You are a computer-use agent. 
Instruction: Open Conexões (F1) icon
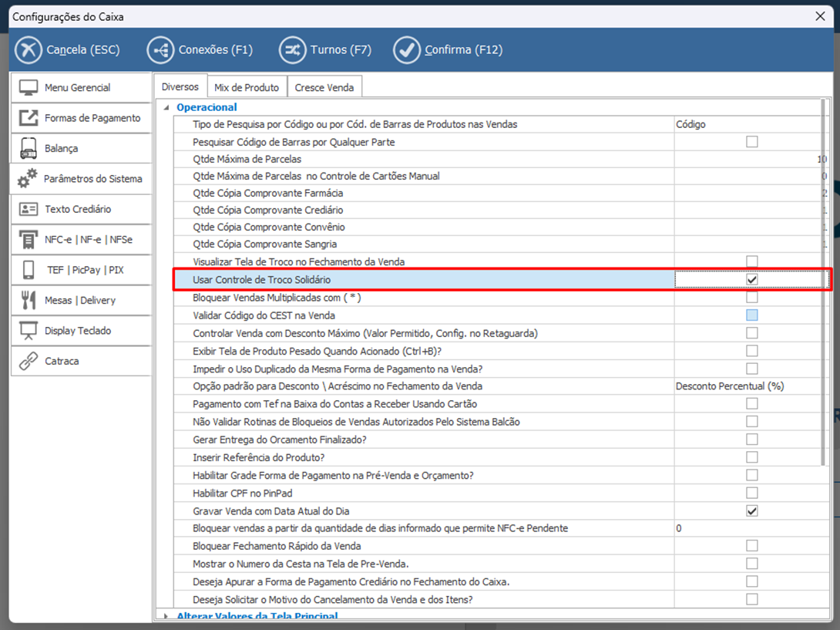coord(160,50)
